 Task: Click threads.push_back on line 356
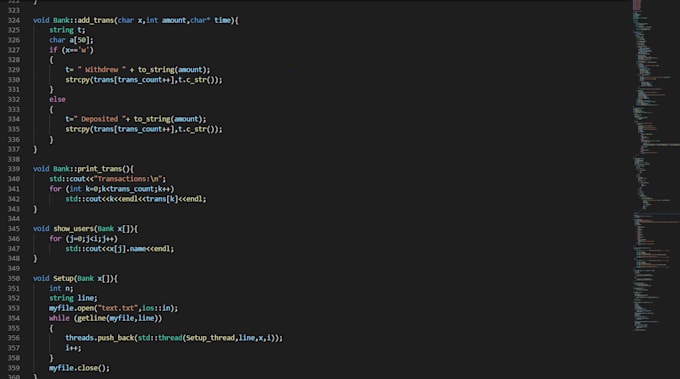[100, 338]
